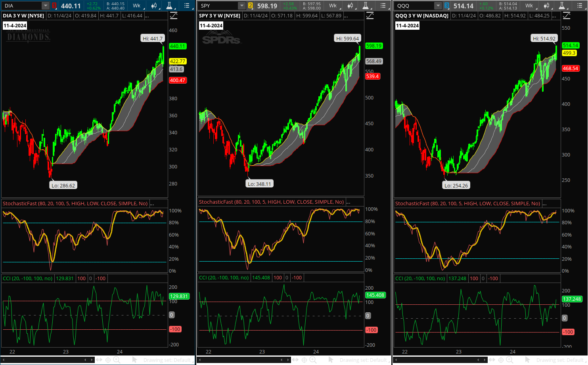
Task: Click the QQQ symbol input field
Action: tap(414, 6)
